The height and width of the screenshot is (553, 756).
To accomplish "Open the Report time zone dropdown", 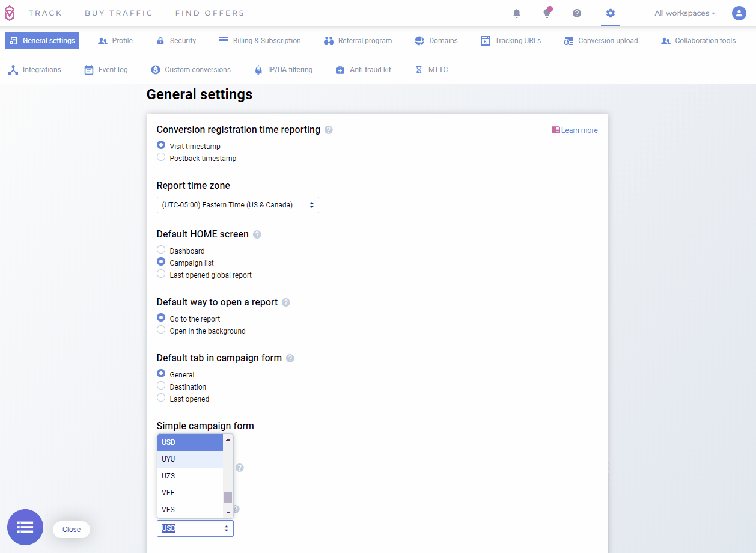I will tap(237, 205).
